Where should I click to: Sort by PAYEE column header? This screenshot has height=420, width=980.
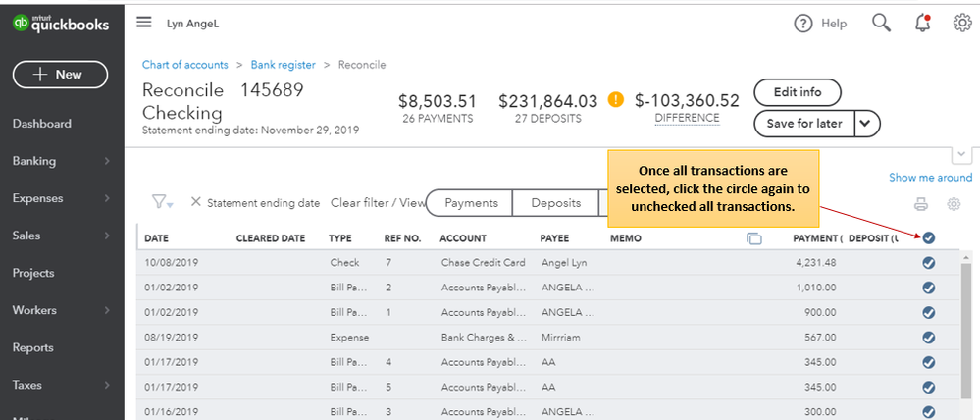click(x=554, y=238)
